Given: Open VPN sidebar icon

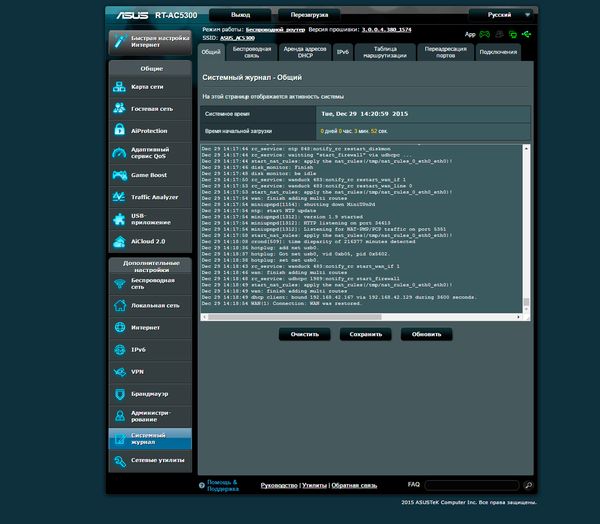Looking at the screenshot, I should tap(120, 372).
